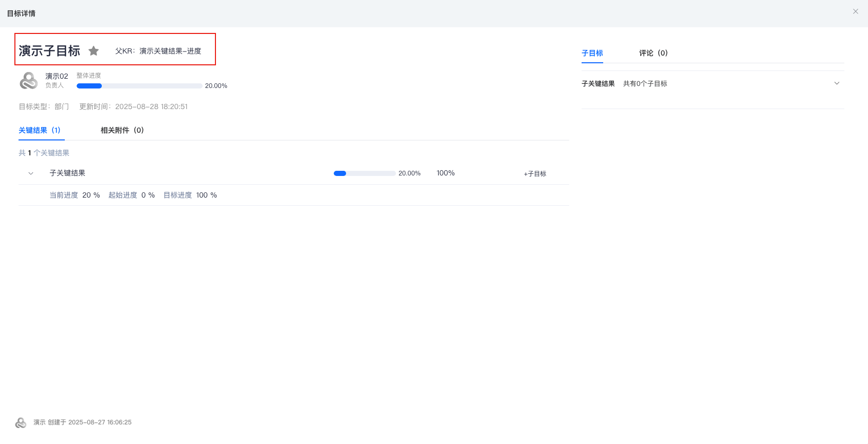
Task: Click the 当前进度 20 % value
Action: [x=91, y=195]
